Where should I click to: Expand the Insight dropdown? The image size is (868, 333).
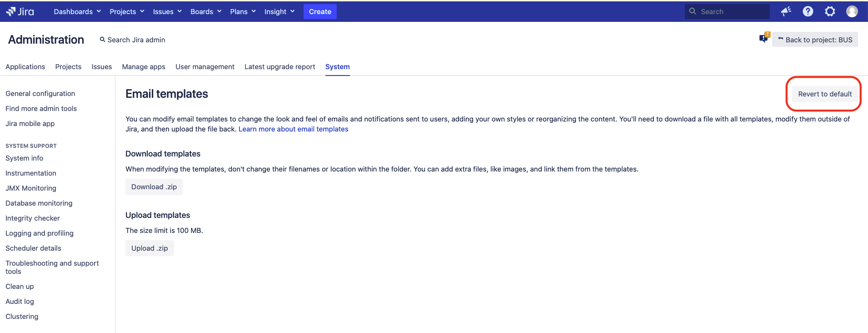click(x=279, y=11)
